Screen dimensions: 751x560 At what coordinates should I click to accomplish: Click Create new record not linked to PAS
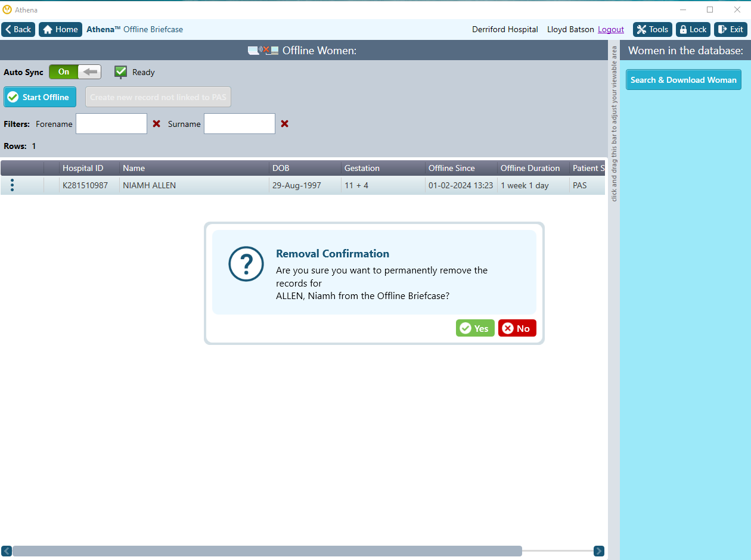tap(158, 97)
